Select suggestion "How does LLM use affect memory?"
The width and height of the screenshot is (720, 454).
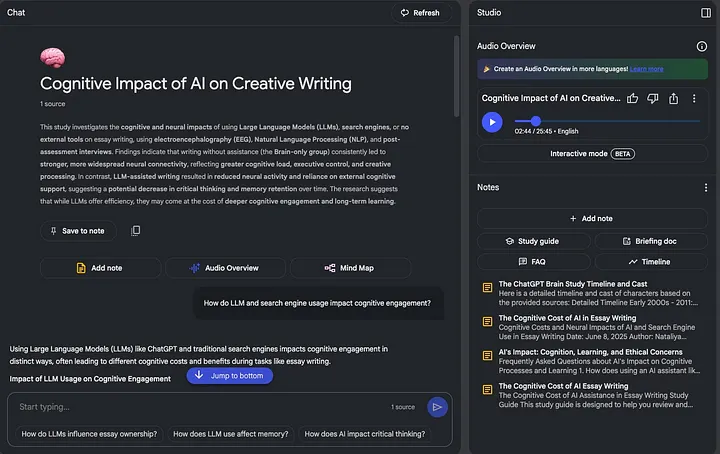click(x=230, y=434)
